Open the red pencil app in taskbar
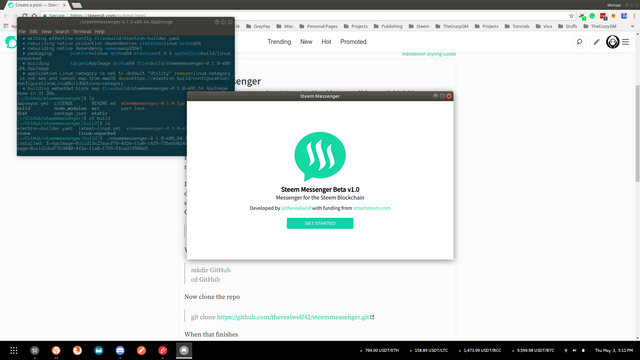The width and height of the screenshot is (640, 360). point(162,350)
